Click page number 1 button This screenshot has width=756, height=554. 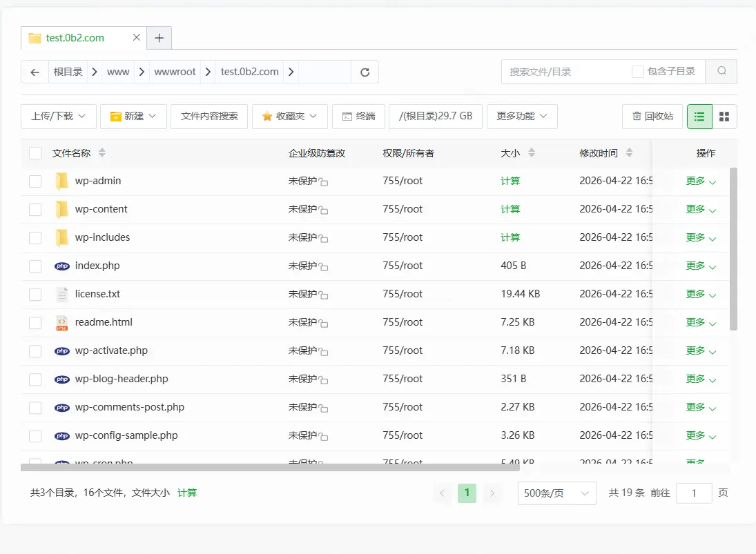[x=467, y=493]
